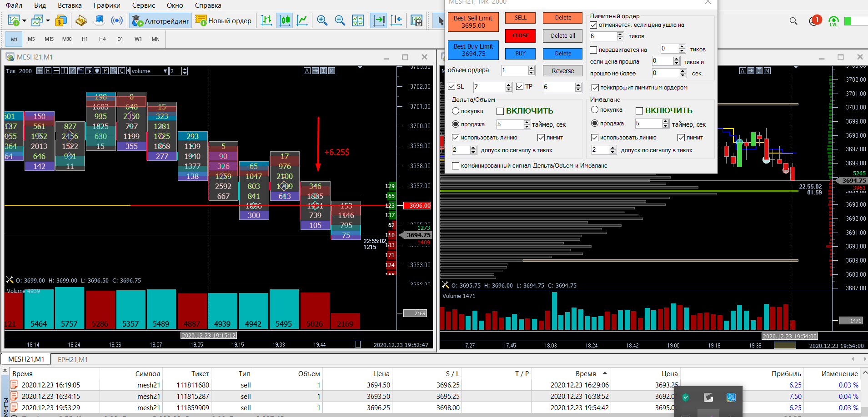868x417 pixels.
Task: Open the Market Watch symbols icon
Action: tap(61, 20)
